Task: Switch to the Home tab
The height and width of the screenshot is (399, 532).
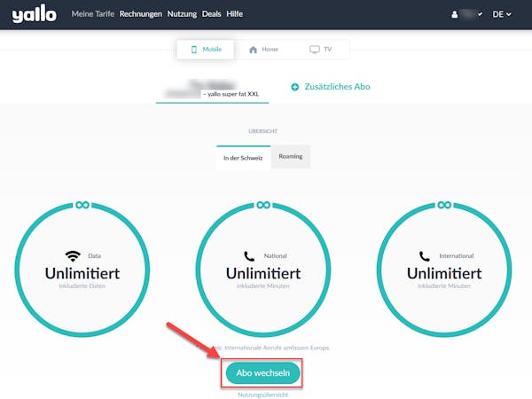Action: pyautogui.click(x=263, y=50)
